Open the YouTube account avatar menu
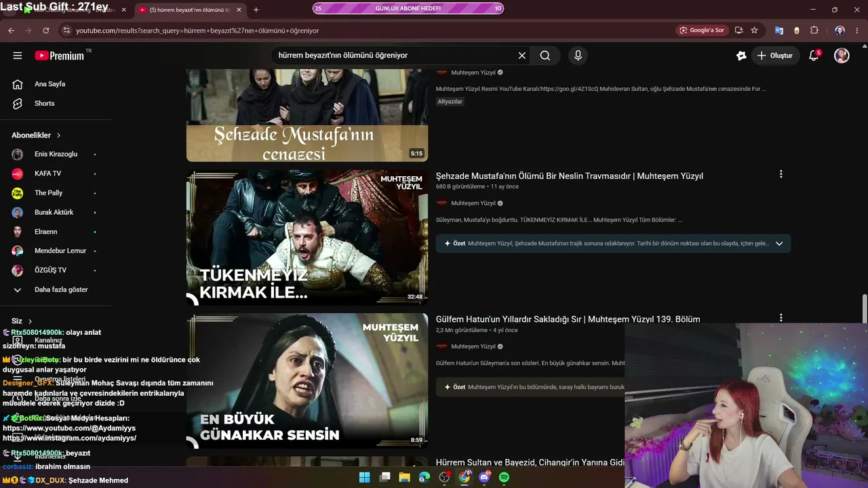Viewport: 868px width, 488px height. coord(842,56)
